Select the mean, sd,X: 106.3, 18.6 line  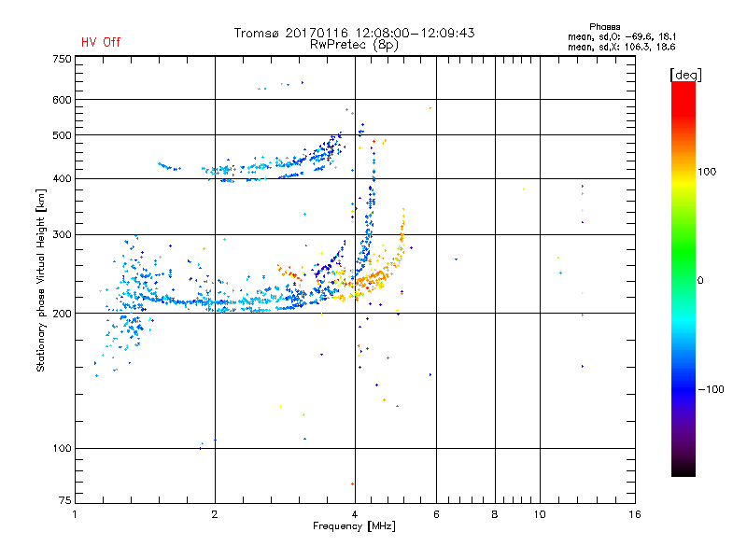pyautogui.click(x=621, y=47)
